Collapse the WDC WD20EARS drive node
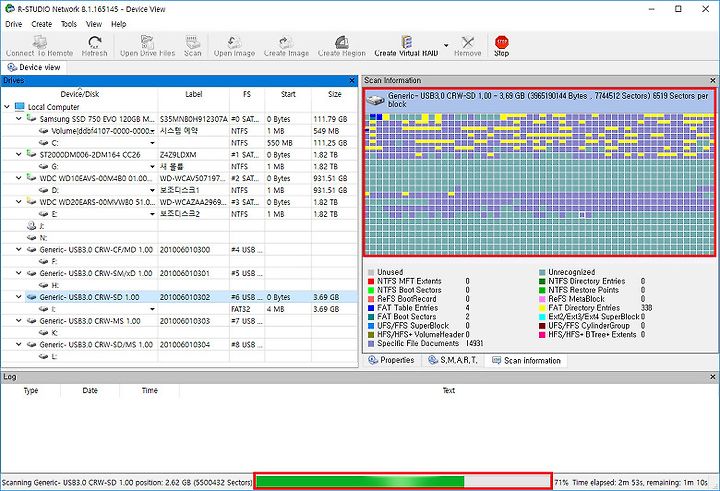The width and height of the screenshot is (720, 491). tap(19, 202)
